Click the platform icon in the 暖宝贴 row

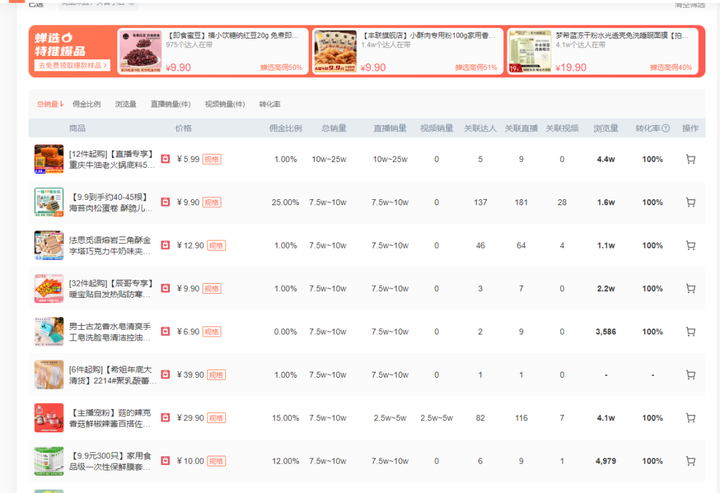click(x=165, y=288)
